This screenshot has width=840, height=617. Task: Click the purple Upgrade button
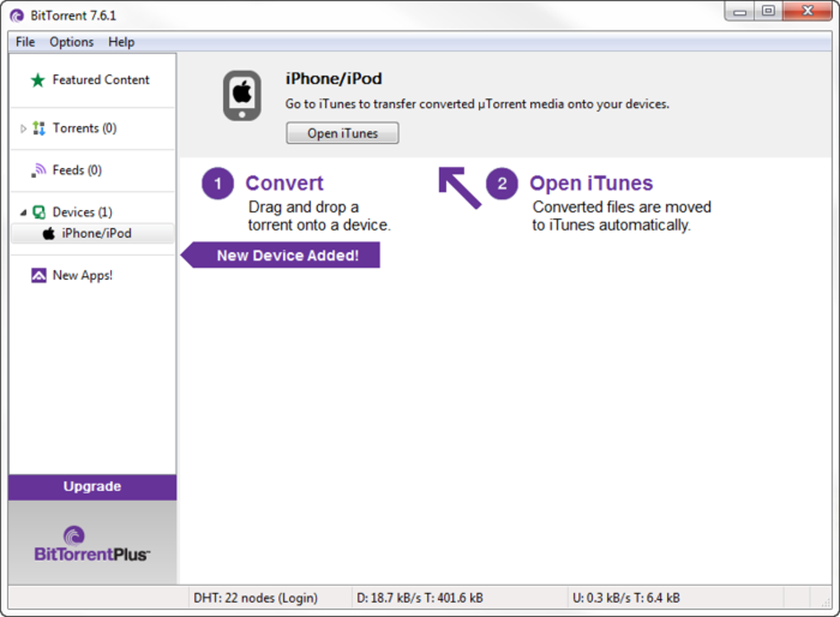(92, 487)
